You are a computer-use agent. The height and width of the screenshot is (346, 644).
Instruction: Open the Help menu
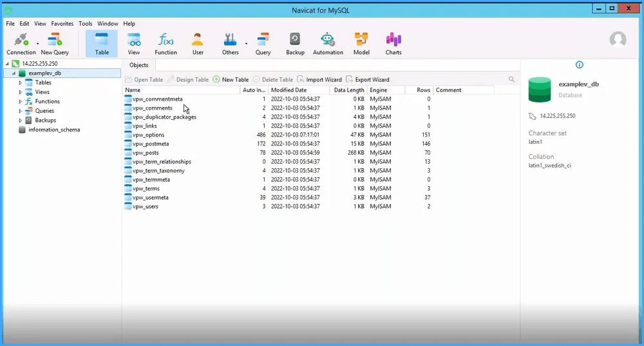(129, 23)
